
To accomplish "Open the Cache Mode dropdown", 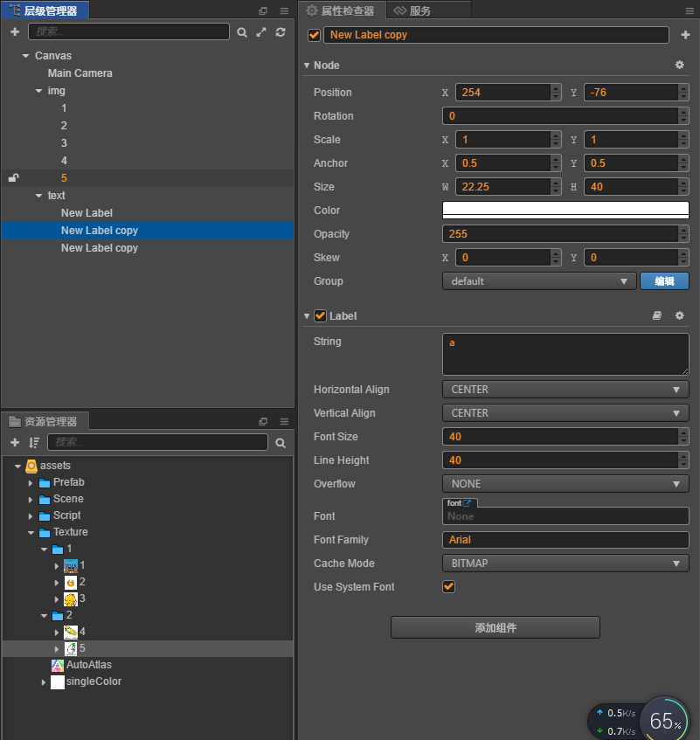I will point(565,564).
